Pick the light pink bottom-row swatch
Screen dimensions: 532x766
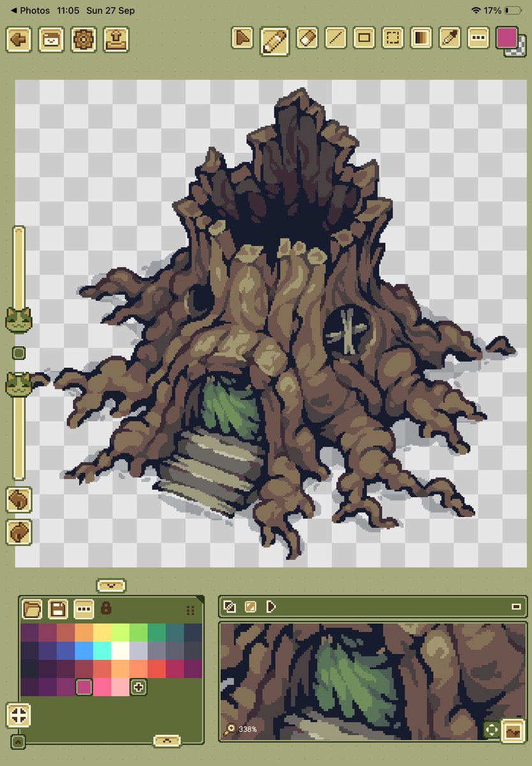[121, 687]
